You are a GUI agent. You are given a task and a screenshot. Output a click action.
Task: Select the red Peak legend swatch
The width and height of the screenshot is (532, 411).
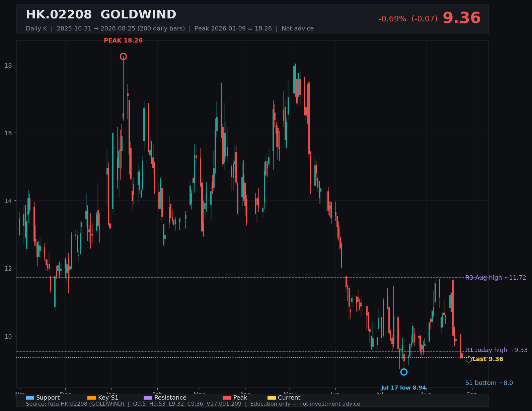(x=227, y=398)
